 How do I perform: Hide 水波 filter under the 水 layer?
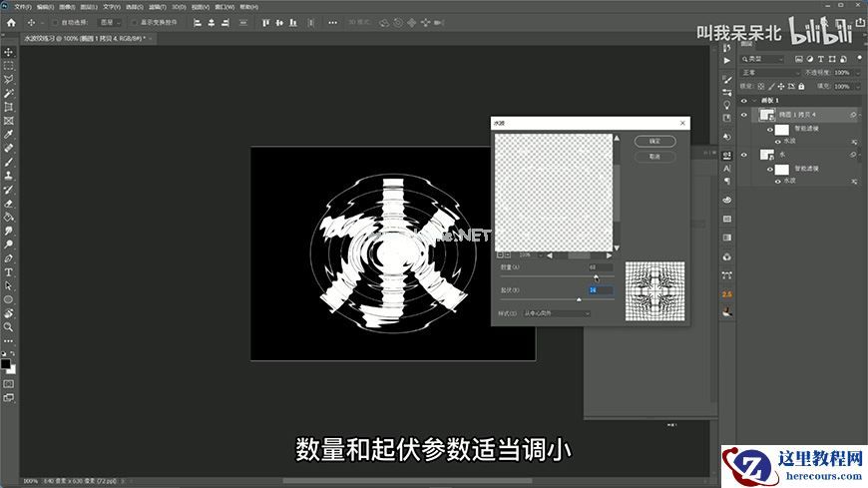tap(777, 182)
